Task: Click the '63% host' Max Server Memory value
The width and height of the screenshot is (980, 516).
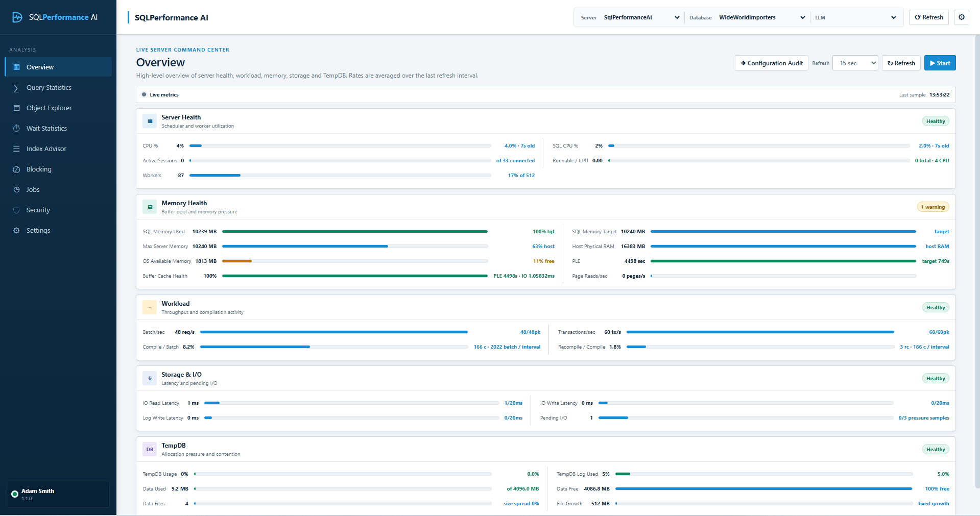Action: (x=543, y=247)
